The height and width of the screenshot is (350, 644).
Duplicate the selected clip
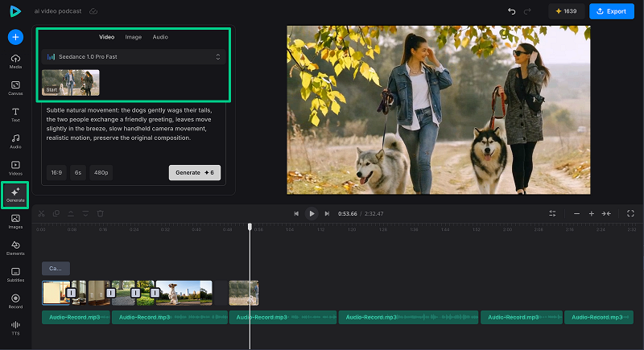point(56,213)
